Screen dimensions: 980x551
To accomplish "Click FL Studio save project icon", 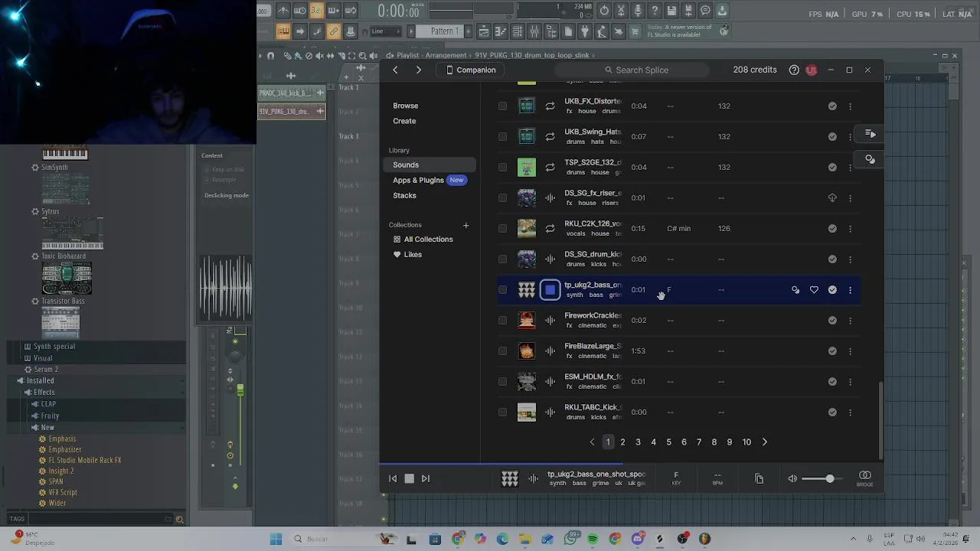I will (x=671, y=11).
